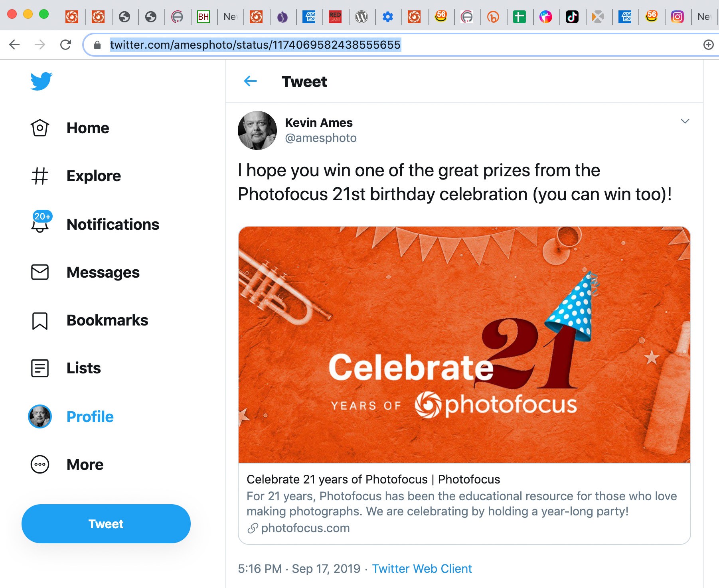Viewport: 719px width, 588px height.
Task: Click the back arrow beside Tweet header
Action: coord(251,81)
